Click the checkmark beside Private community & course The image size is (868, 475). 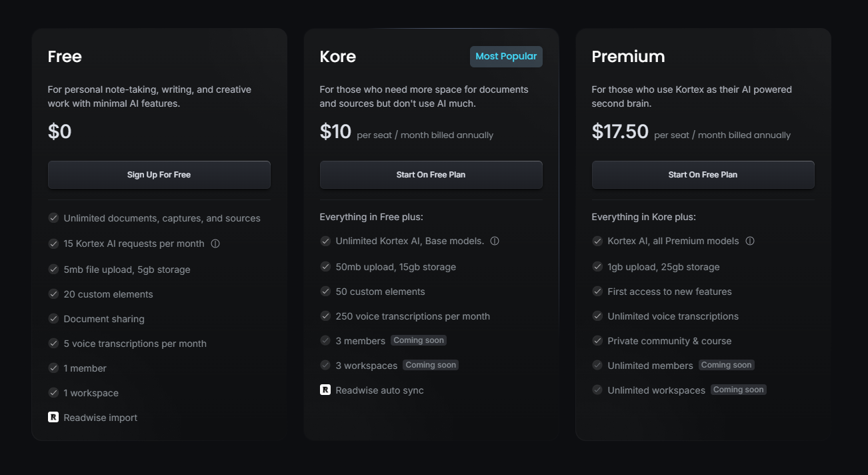click(x=597, y=340)
